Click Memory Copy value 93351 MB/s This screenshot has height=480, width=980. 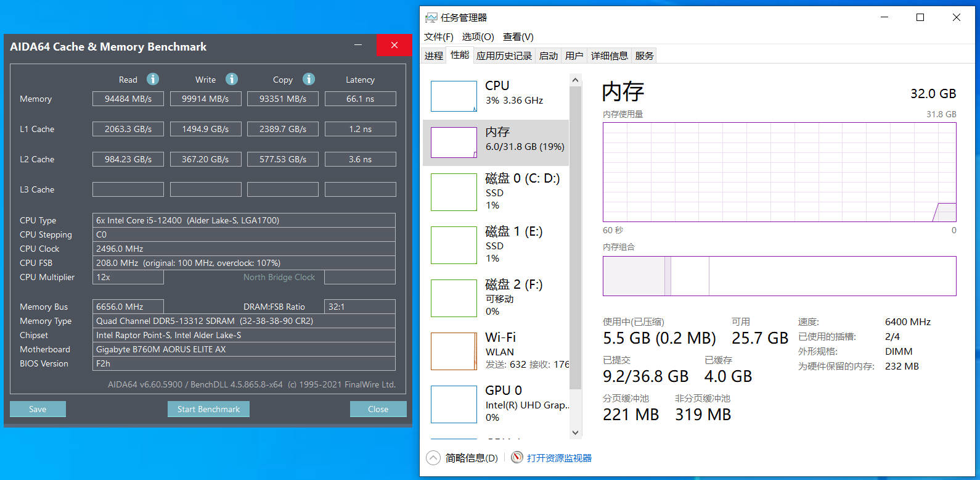[x=283, y=99]
